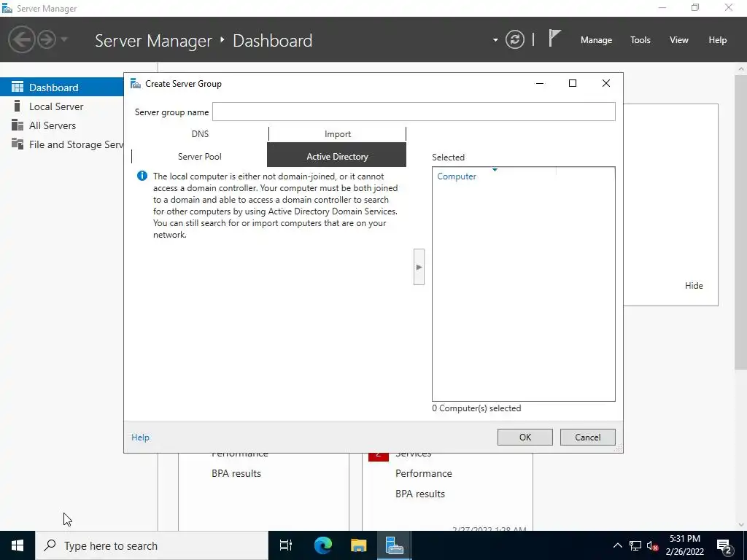This screenshot has height=560, width=747.
Task: Hide the welcome tile
Action: click(x=694, y=285)
